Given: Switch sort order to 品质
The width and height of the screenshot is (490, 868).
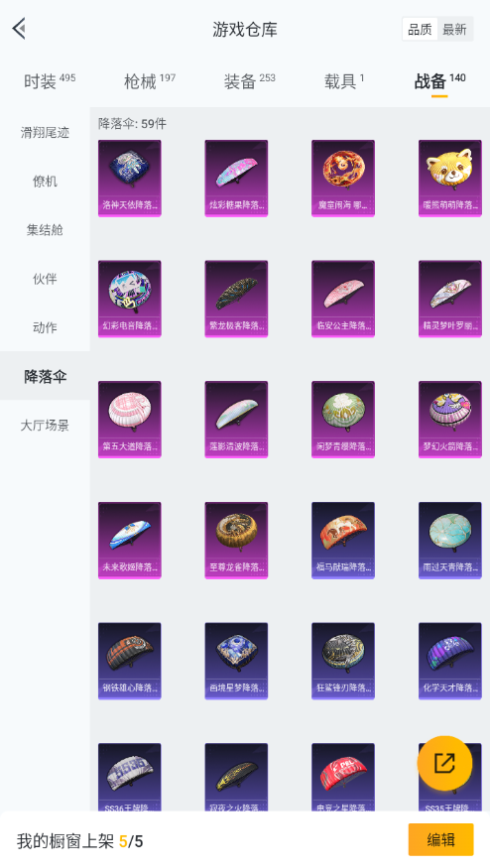Looking at the screenshot, I should pos(420,30).
